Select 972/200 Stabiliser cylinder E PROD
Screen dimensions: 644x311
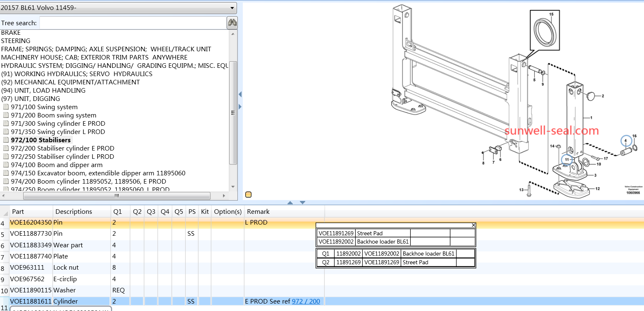pyautogui.click(x=62, y=148)
